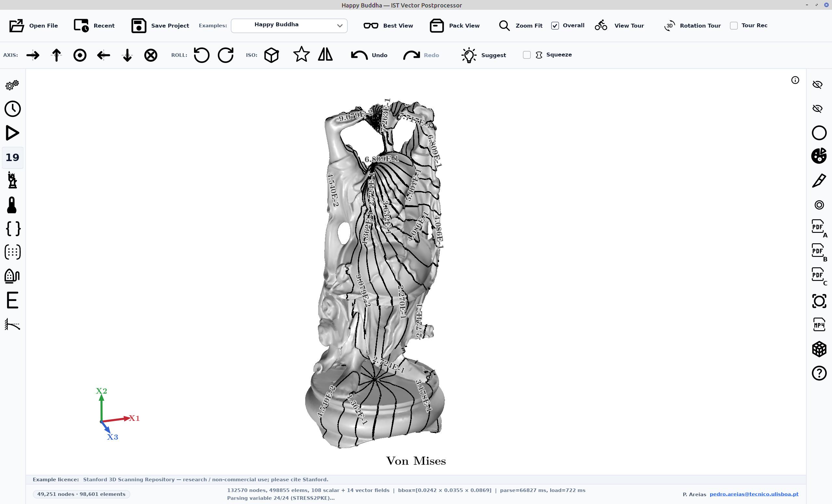The width and height of the screenshot is (832, 504).
Task: Click the number 19 sidebar button
Action: (x=12, y=157)
